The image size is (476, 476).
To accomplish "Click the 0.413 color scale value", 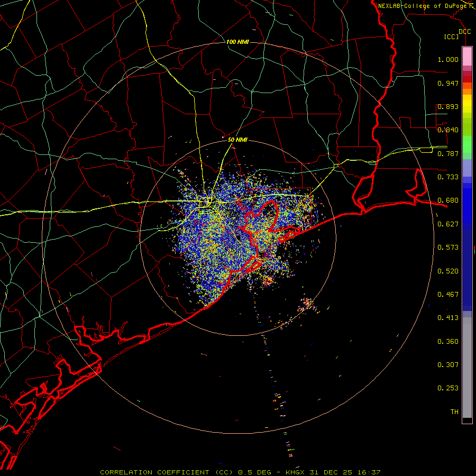I will (448, 318).
